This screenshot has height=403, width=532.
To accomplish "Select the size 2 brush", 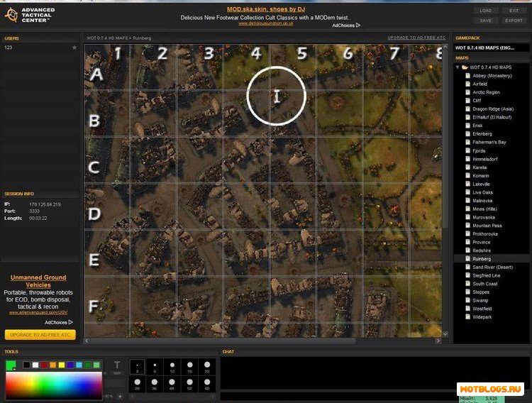I will pyautogui.click(x=137, y=367).
